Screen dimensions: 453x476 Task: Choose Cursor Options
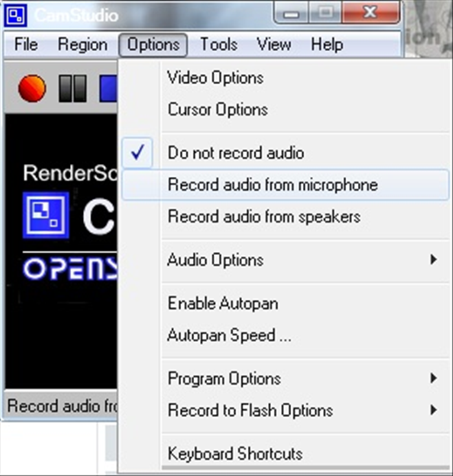click(285, 109)
